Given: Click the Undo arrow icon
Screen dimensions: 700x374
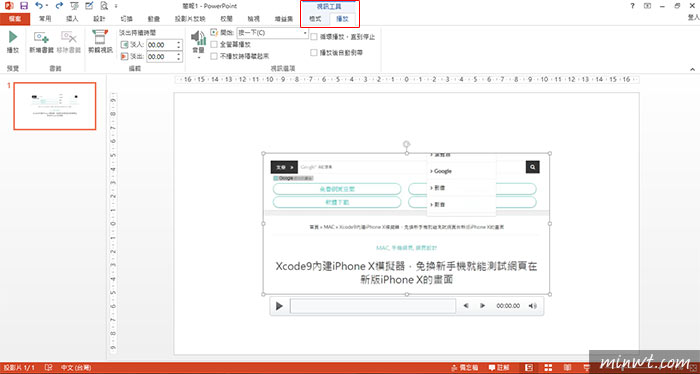Looking at the screenshot, I should 39,6.
